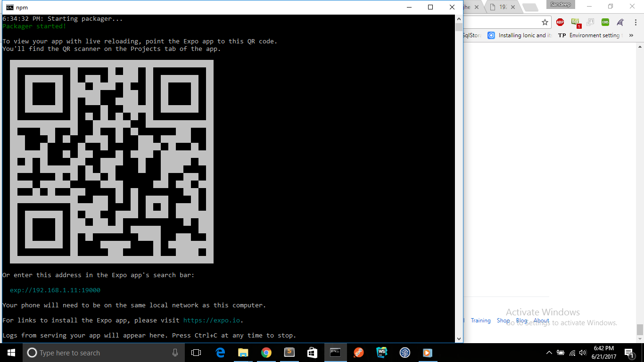Click the volume speaker tray icon
The height and width of the screenshot is (362, 644).
pos(583,353)
